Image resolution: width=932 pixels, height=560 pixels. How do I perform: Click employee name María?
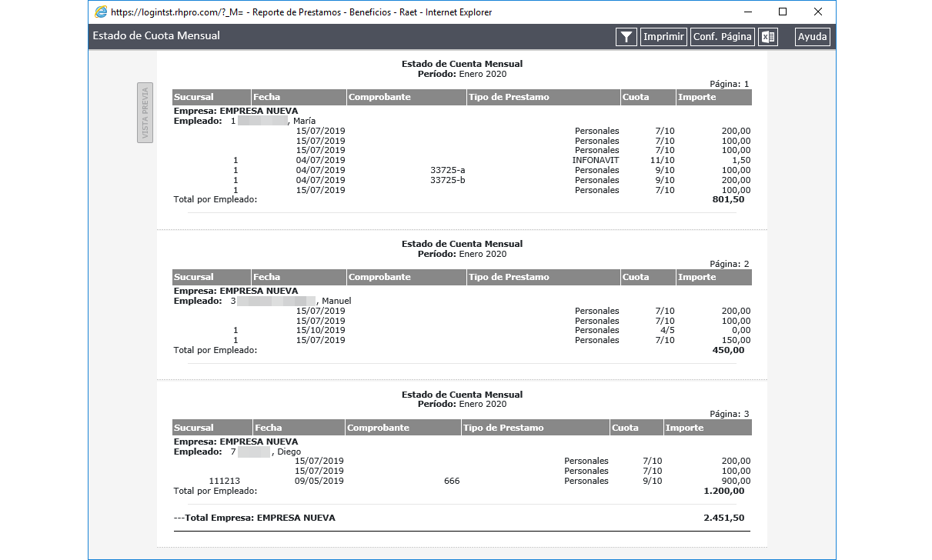[x=304, y=122]
